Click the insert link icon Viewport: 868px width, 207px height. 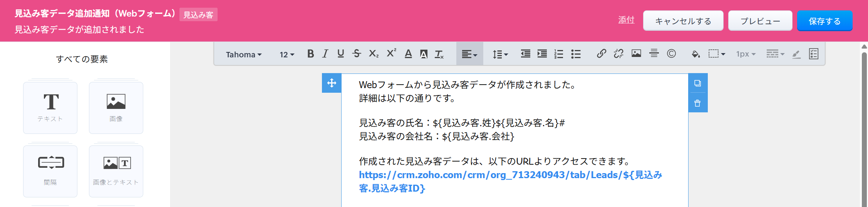tap(601, 54)
